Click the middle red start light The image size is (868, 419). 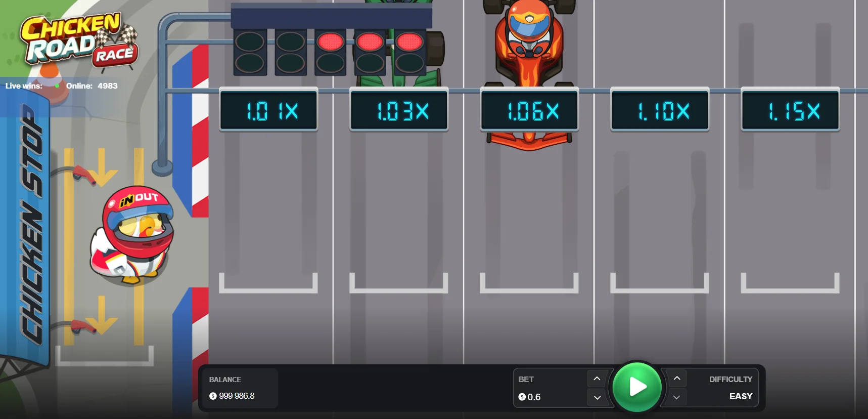click(x=370, y=41)
